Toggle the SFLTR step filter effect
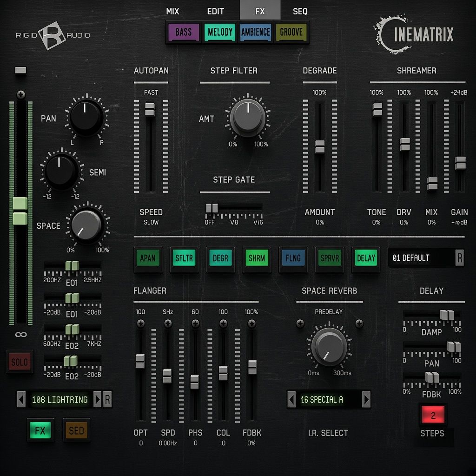Screen dimensions: 476x476 (184, 258)
